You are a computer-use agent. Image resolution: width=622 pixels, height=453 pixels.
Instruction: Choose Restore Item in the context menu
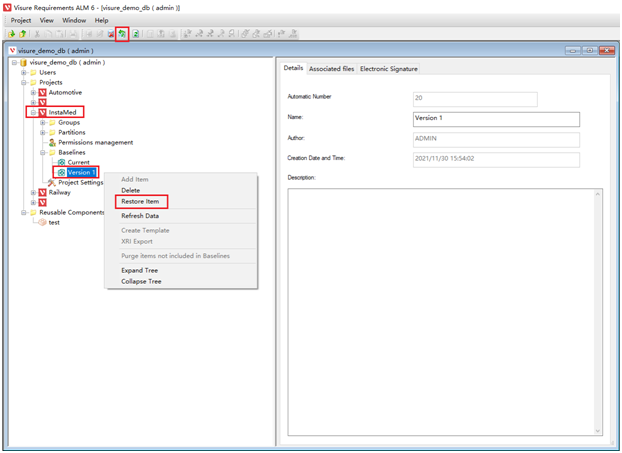point(140,202)
